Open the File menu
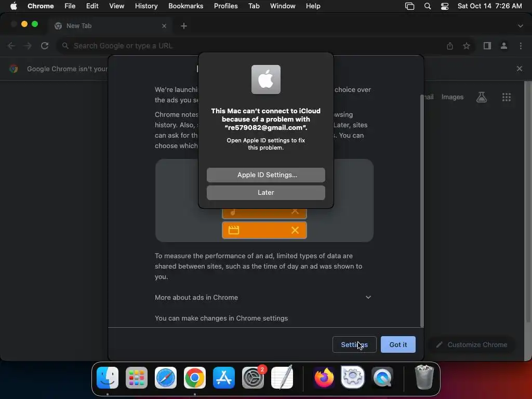 (x=70, y=6)
